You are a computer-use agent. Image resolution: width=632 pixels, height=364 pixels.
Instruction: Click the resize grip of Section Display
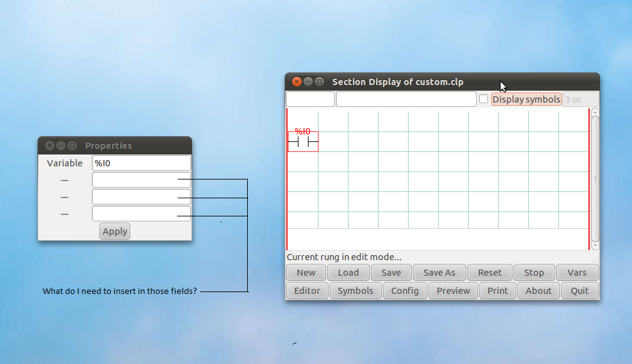tap(596, 260)
